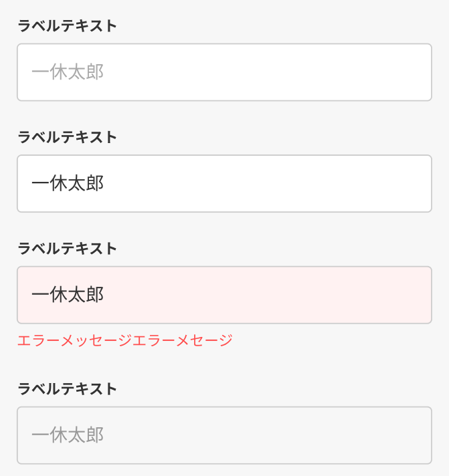Click the 一 character in the second field
449x476 pixels.
(40, 184)
